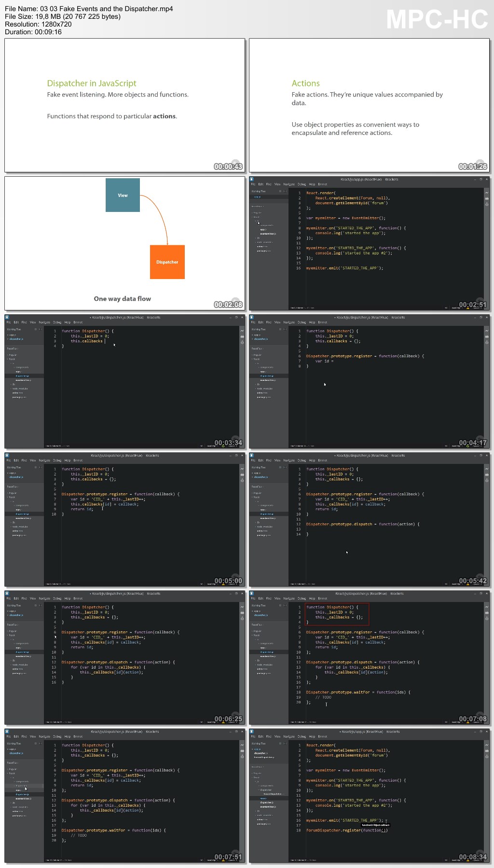Open the thumbnail stamped 00:00:43
494x868 pixels.
(125, 105)
